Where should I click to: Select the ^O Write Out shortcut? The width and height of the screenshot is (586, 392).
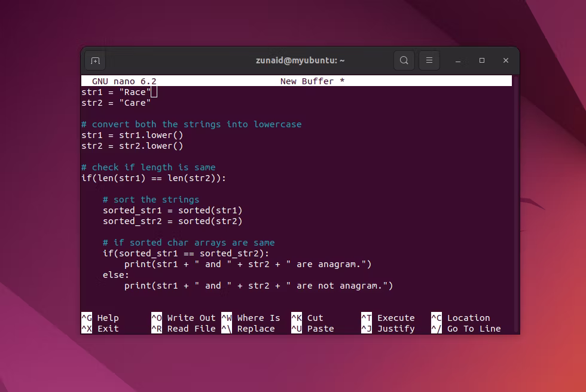click(x=183, y=318)
